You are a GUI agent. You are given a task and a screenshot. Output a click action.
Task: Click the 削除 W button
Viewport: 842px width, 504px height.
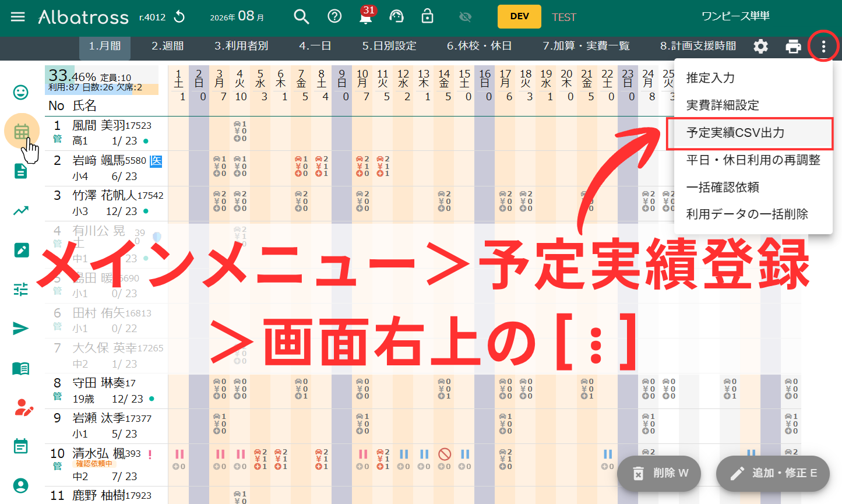[659, 473]
